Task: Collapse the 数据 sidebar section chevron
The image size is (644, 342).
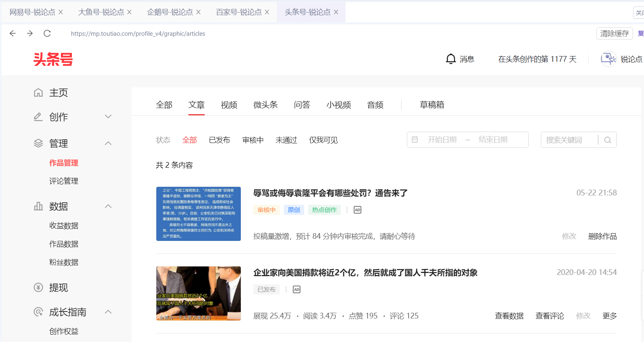Action: (108, 206)
